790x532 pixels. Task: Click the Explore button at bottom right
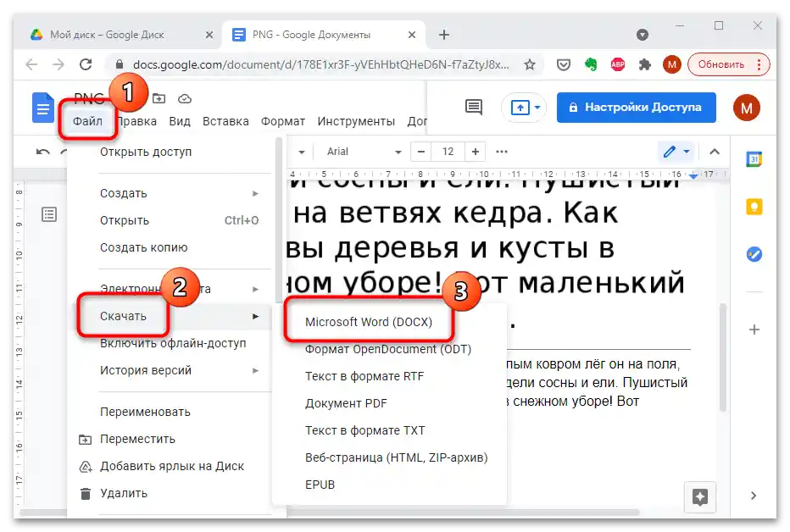point(700,496)
